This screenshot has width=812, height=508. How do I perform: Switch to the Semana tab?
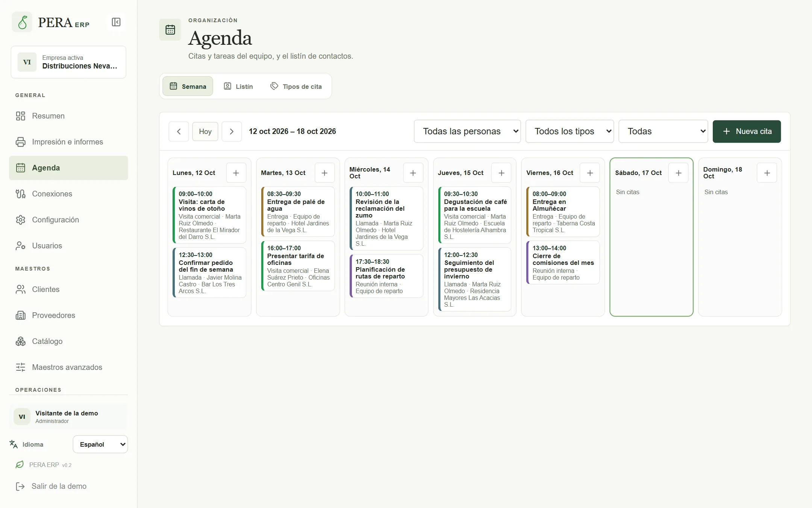pyautogui.click(x=188, y=86)
